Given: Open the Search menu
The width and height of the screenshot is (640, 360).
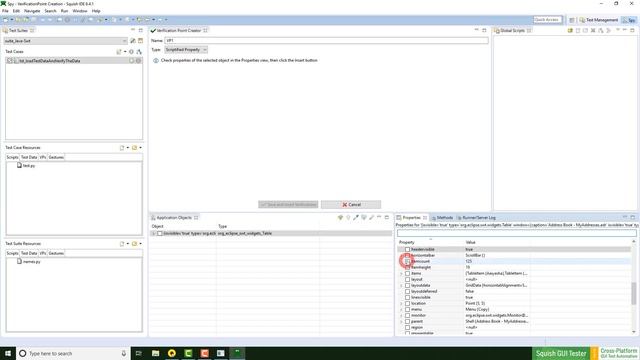Looking at the screenshot, I should (x=50, y=11).
